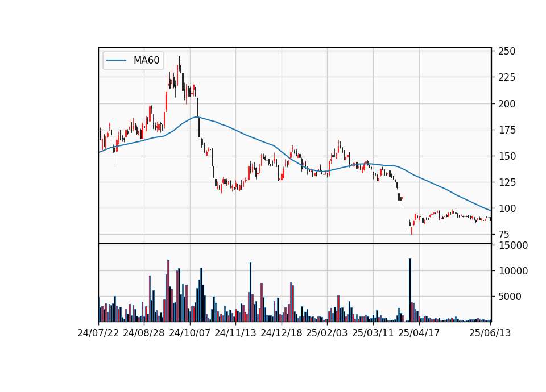The height and width of the screenshot is (392, 546).
Task: Click the tall volume bar after 24/11/13
Action: point(251,292)
